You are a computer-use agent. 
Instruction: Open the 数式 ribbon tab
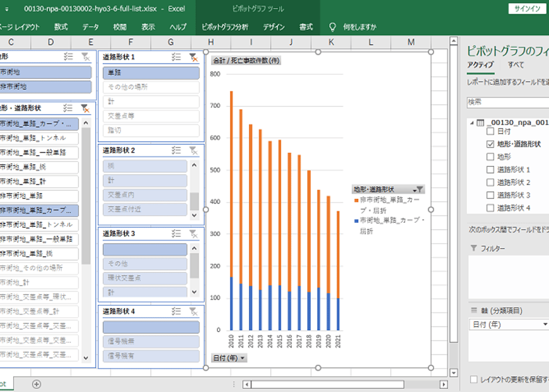(x=61, y=27)
